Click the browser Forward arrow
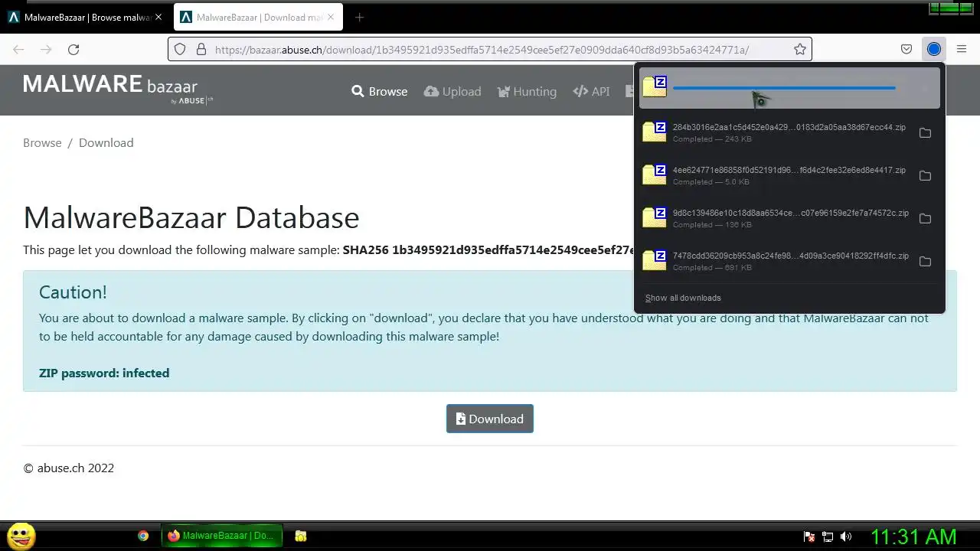The width and height of the screenshot is (980, 551). point(46,49)
